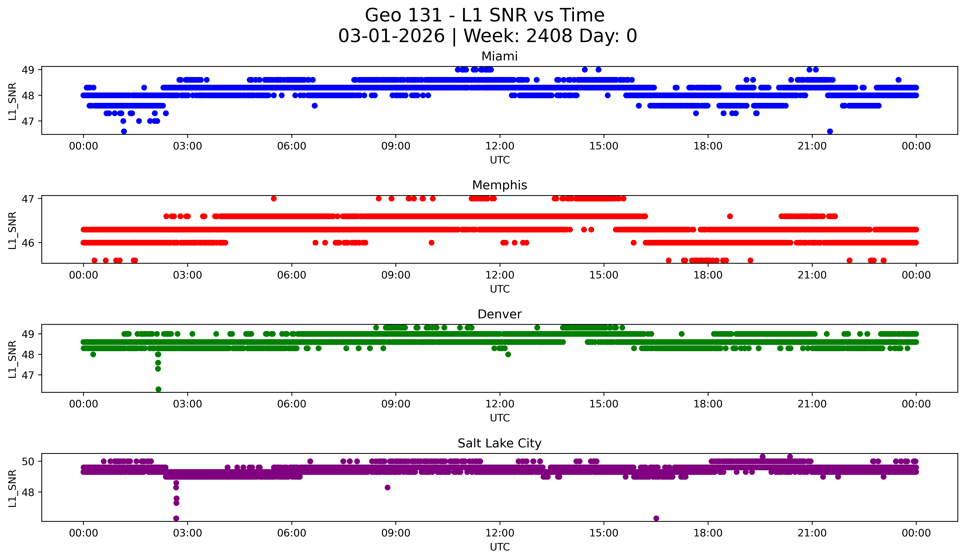Click the isolated red point at 47 near 05:30 in Memphis

coord(273,198)
